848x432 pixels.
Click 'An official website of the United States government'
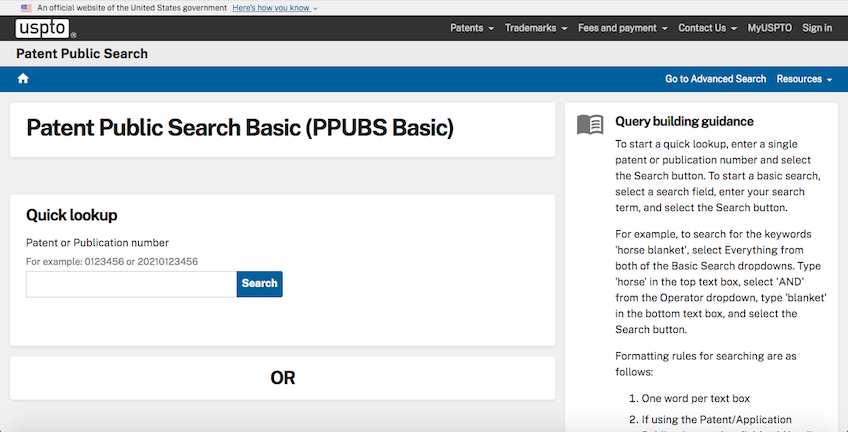[132, 8]
